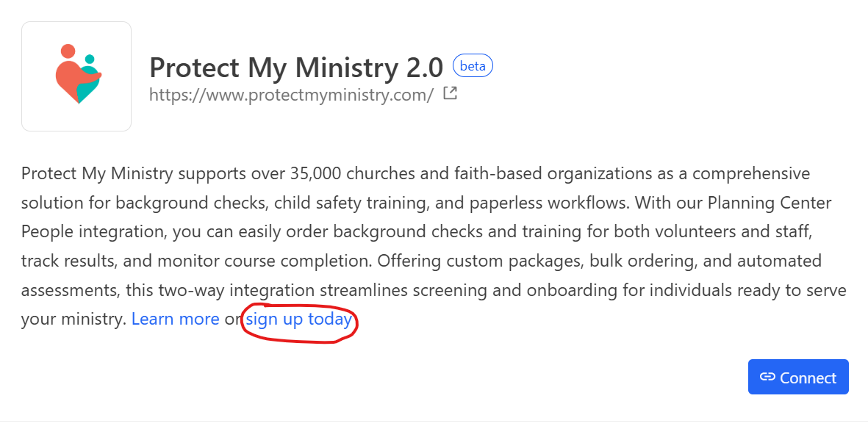Follow the Learn more link
868x426 pixels.
pos(176,319)
